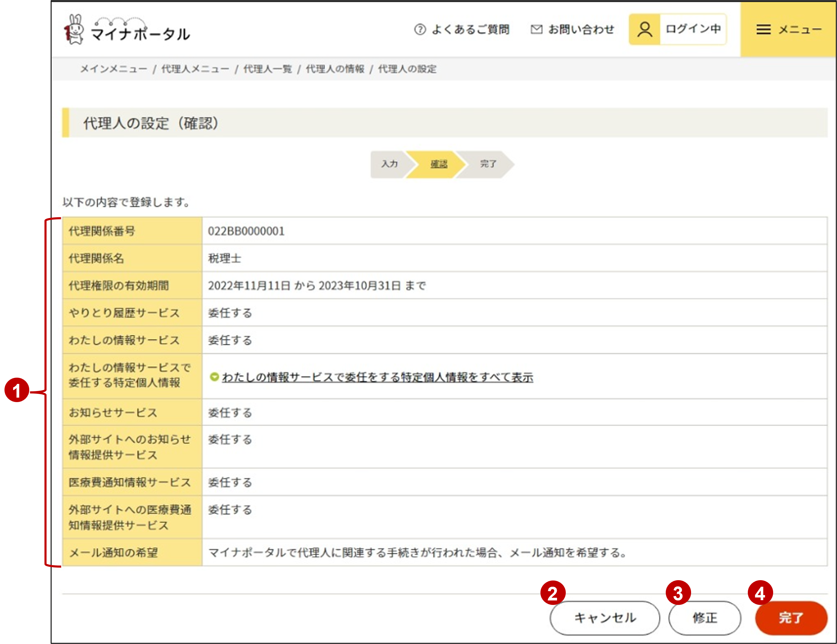Image resolution: width=837 pixels, height=644 pixels.
Task: Click 委任する in やりとり履歴サービス row
Action: click(x=230, y=313)
